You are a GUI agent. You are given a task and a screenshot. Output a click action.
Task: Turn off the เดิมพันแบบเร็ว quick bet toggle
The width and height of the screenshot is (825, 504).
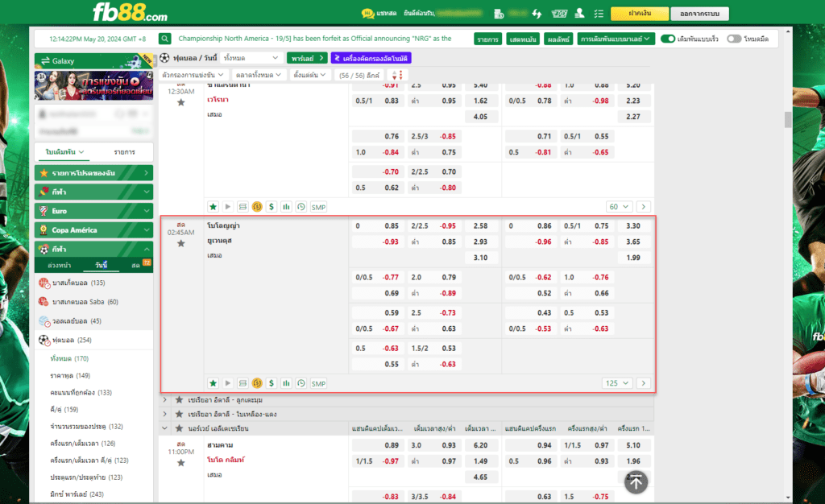pyautogui.click(x=668, y=39)
